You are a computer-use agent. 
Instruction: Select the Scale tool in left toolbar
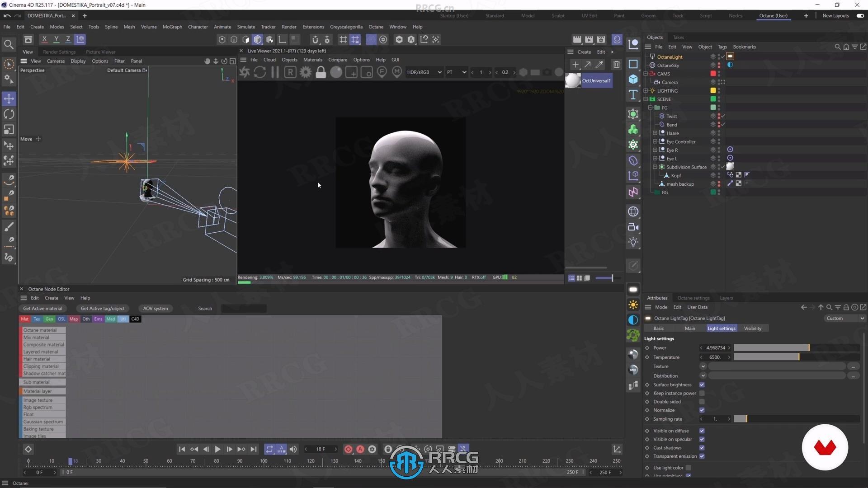click(x=9, y=130)
